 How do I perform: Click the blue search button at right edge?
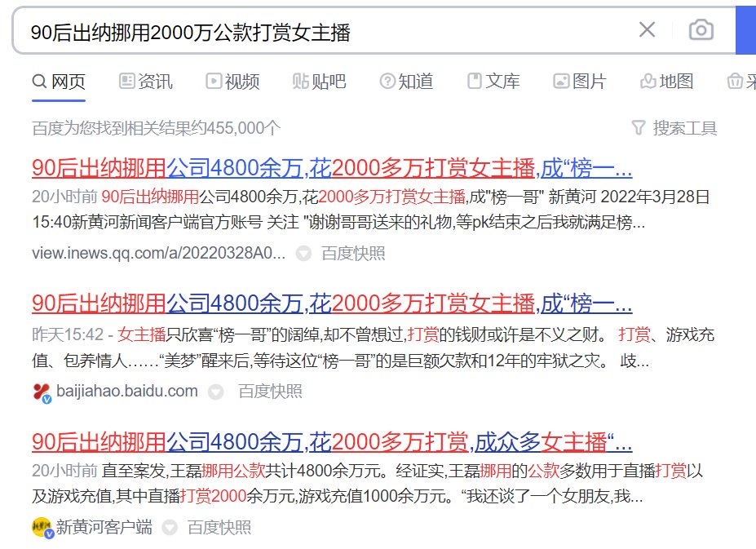[745, 30]
